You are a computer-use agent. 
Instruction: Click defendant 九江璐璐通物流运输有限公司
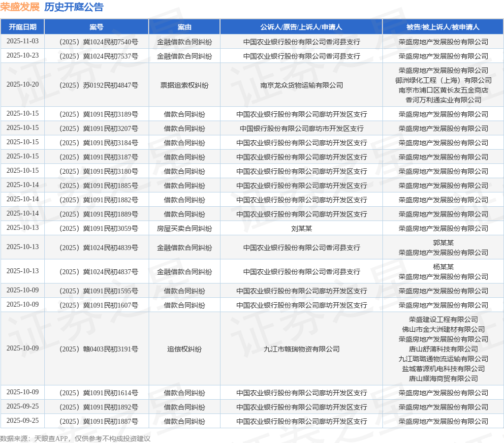click(x=443, y=359)
